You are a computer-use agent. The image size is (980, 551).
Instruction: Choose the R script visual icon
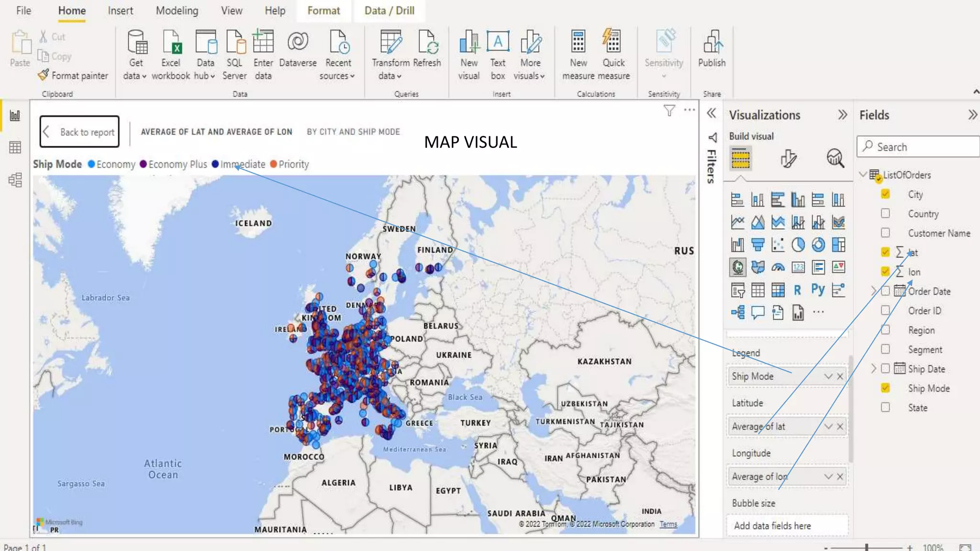[798, 290]
